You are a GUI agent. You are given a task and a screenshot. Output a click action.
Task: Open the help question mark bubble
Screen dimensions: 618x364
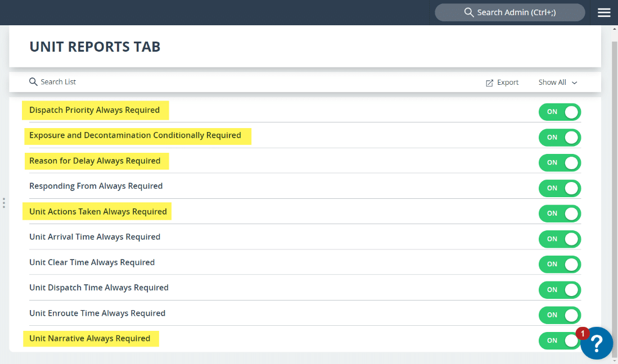coord(597,343)
